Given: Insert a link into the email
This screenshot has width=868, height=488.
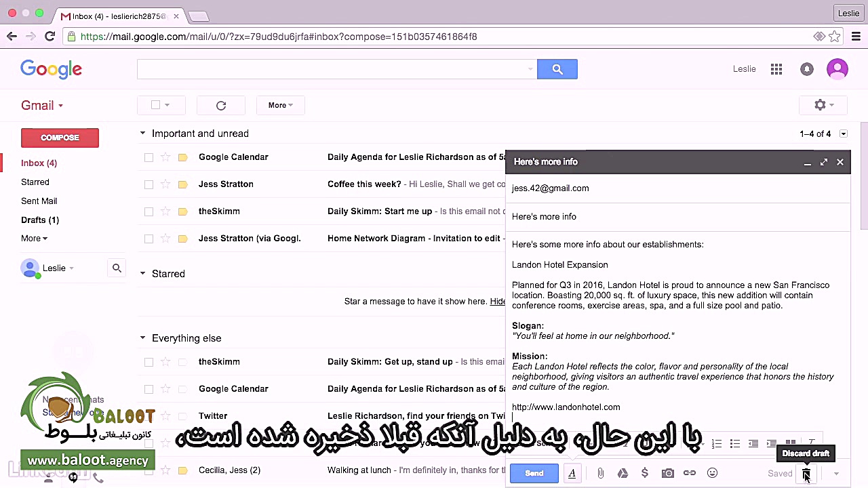Looking at the screenshot, I should tap(690, 473).
